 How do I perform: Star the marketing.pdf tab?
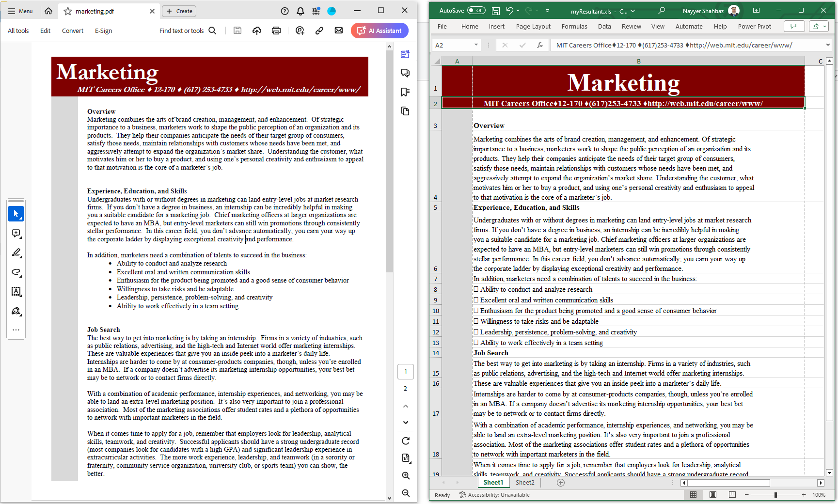click(68, 11)
